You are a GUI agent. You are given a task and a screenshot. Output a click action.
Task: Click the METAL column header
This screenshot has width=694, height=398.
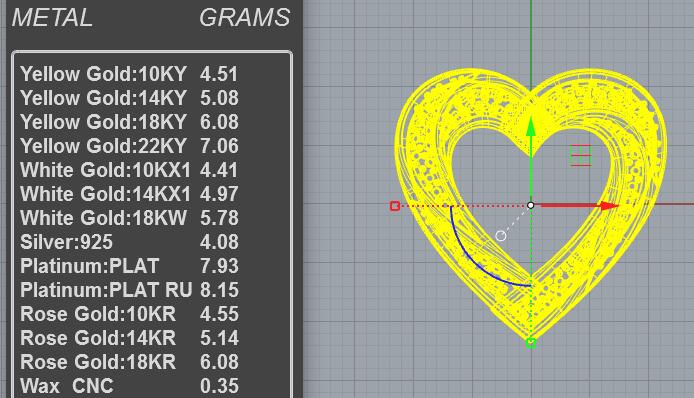pyautogui.click(x=52, y=18)
